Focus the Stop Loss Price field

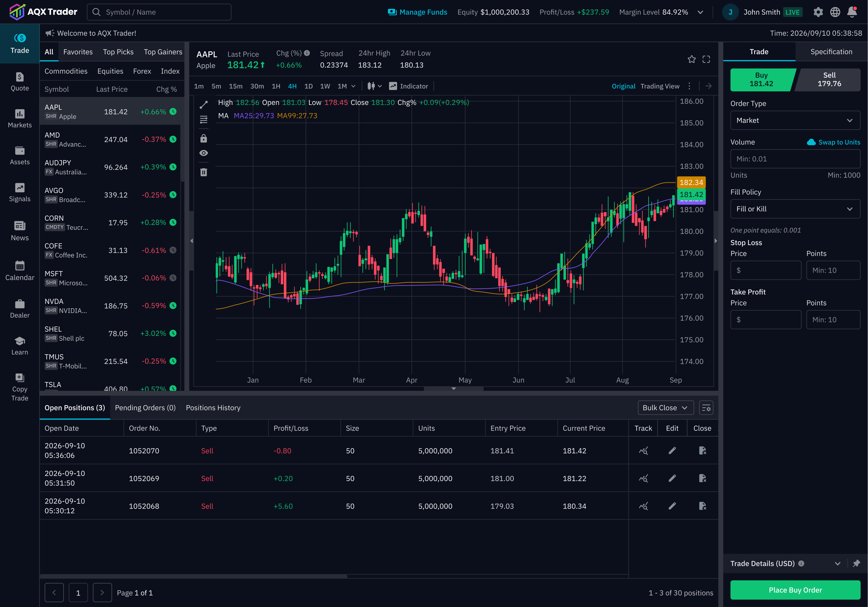[x=766, y=270]
